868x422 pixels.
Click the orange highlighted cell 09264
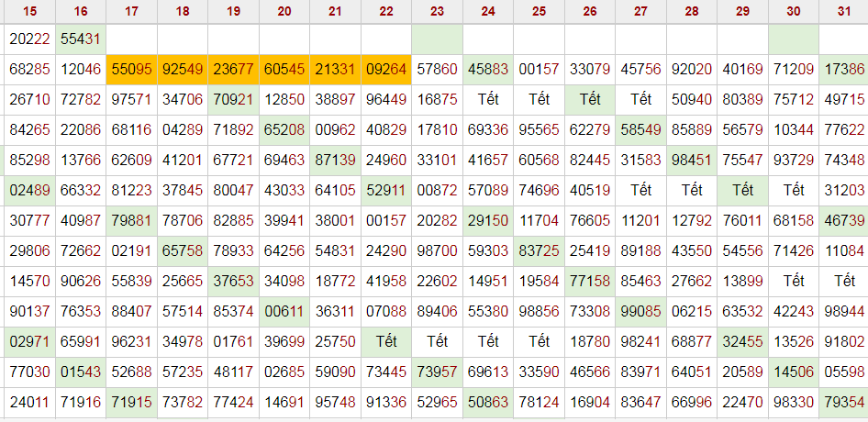(386, 69)
